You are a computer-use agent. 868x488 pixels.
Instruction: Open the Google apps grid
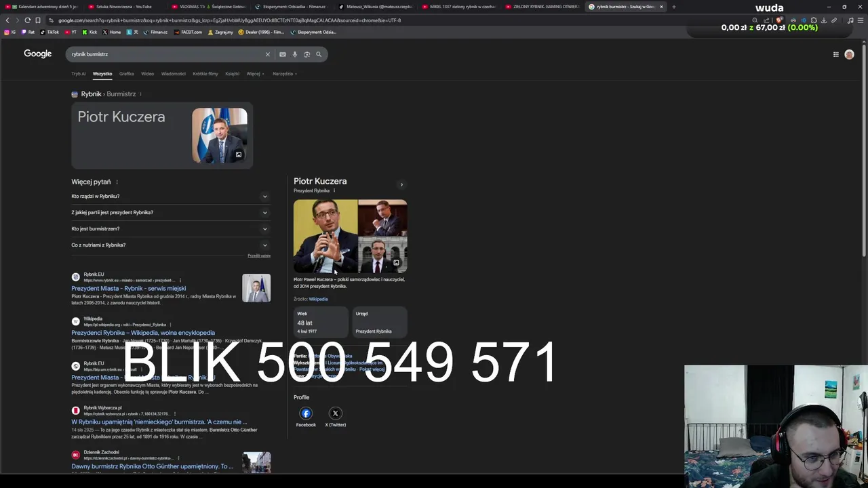click(x=835, y=54)
